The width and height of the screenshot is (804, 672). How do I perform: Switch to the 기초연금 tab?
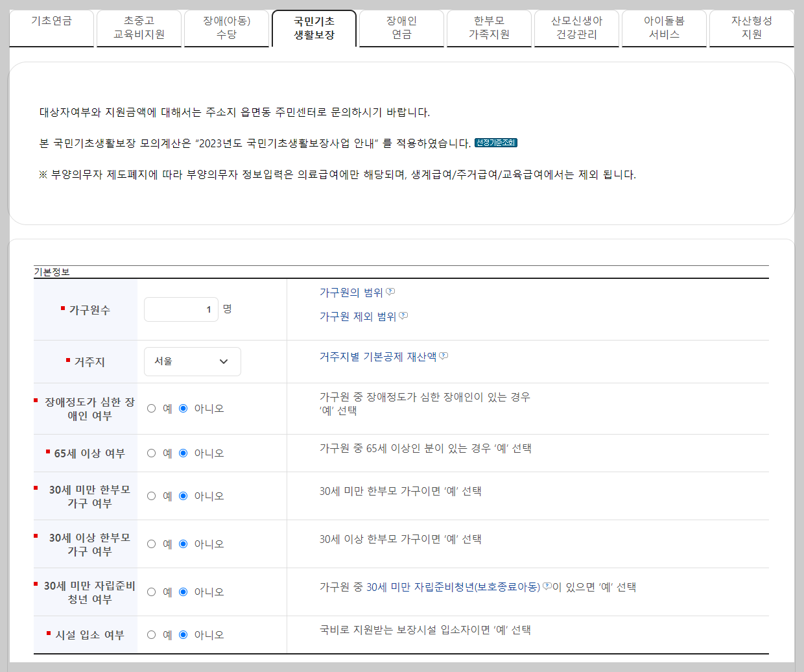[x=51, y=28]
